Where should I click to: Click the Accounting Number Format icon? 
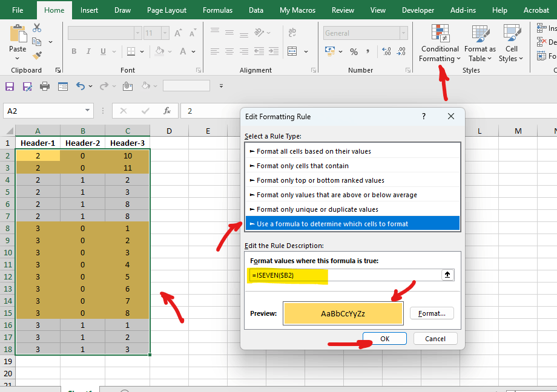(x=330, y=51)
